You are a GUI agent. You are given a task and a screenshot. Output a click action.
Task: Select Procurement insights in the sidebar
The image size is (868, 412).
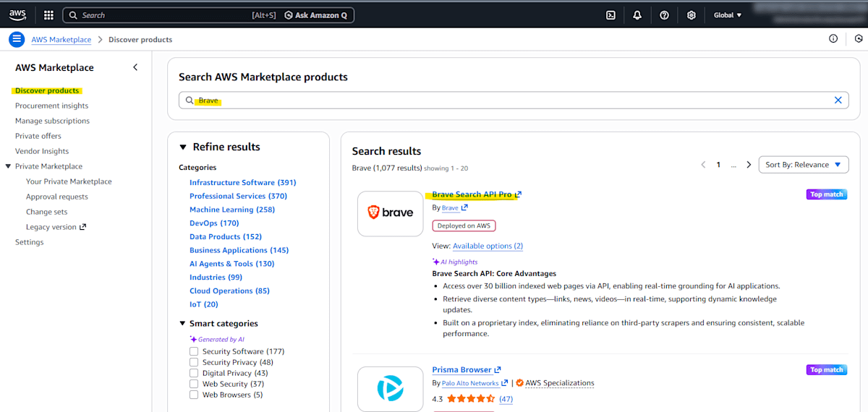pos(51,106)
